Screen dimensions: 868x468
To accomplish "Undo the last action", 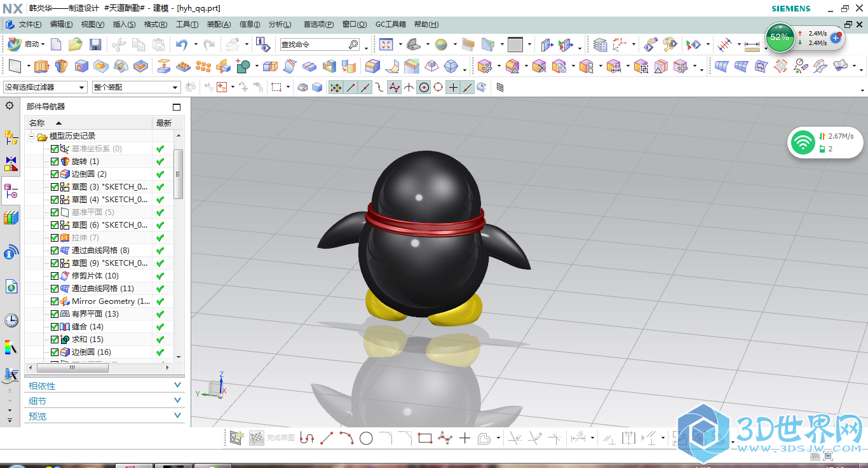I will pyautogui.click(x=182, y=45).
